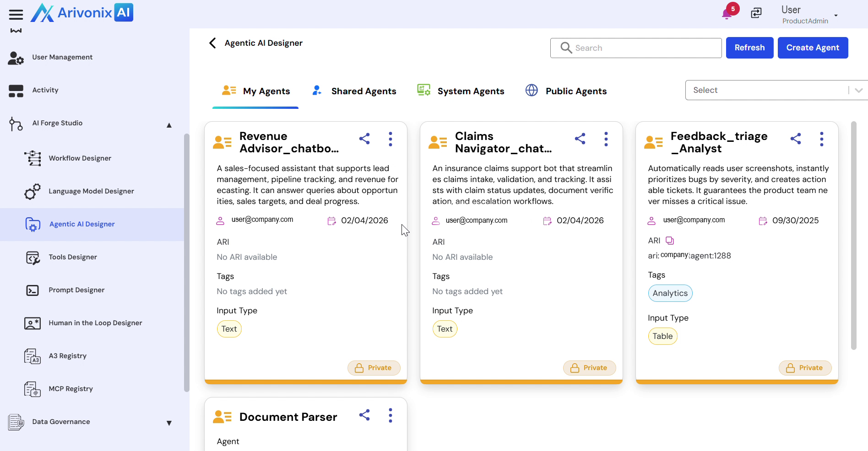
Task: Click the Refresh button
Action: coord(749,48)
